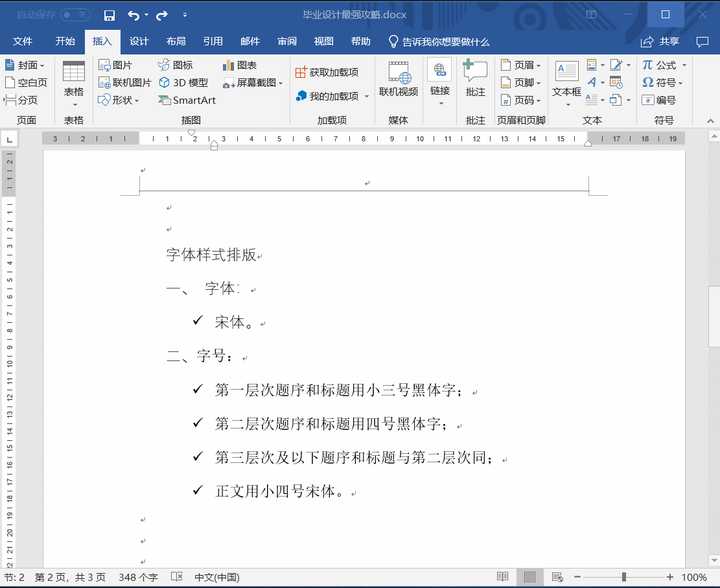Switch to web layout view icon

click(x=557, y=577)
